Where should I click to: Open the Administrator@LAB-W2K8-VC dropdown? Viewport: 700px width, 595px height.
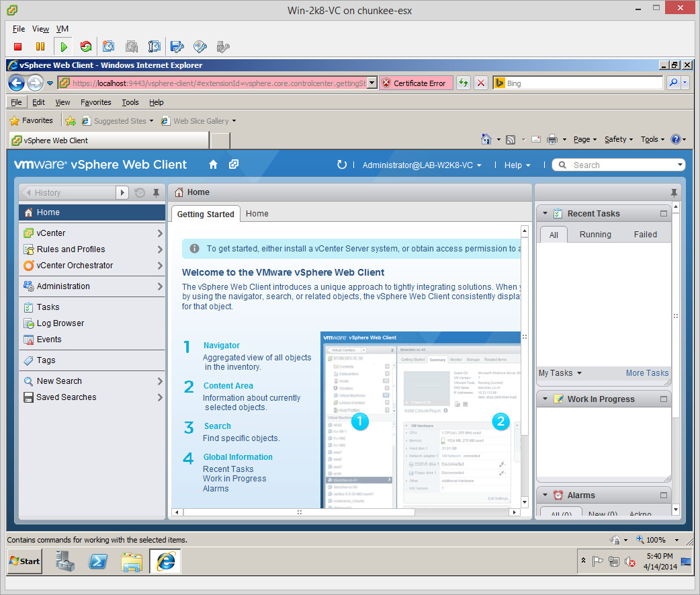[x=422, y=165]
